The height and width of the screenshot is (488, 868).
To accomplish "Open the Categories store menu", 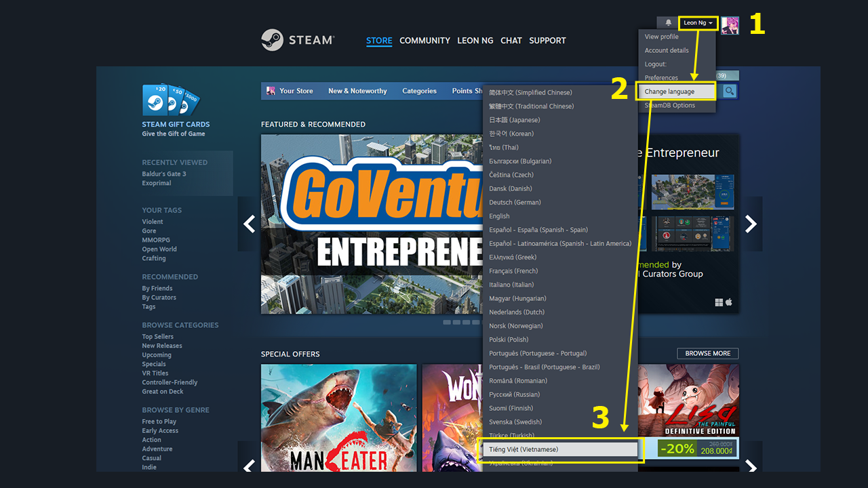I will tap(419, 91).
